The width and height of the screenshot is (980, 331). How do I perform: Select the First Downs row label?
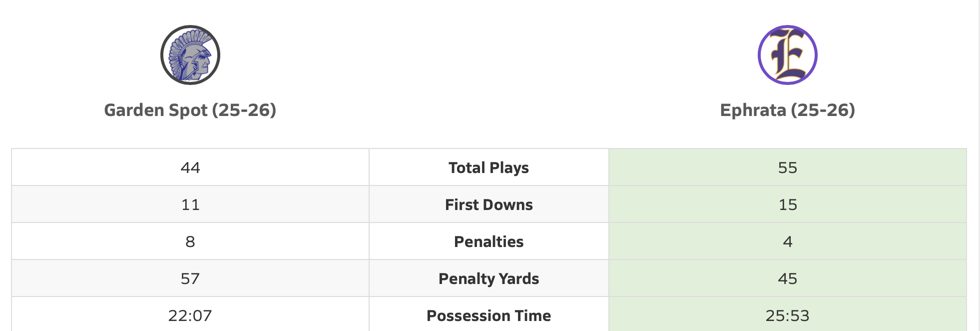[x=489, y=204]
